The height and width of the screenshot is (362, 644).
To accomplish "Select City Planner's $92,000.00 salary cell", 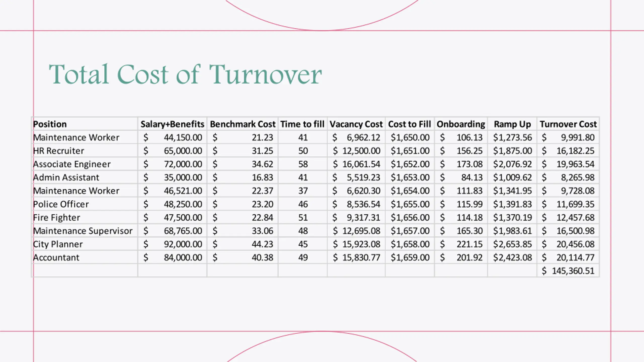I will pos(172,244).
